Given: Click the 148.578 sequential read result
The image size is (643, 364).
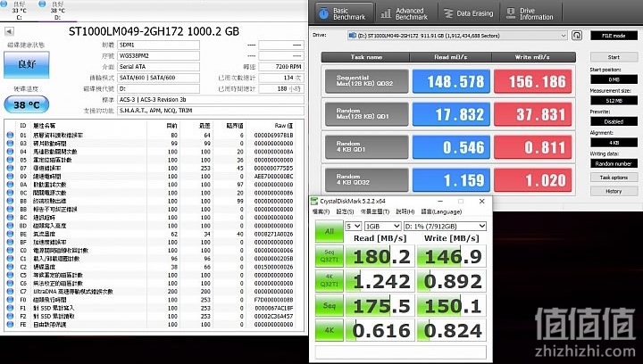Looking at the screenshot, I should click(x=451, y=81).
